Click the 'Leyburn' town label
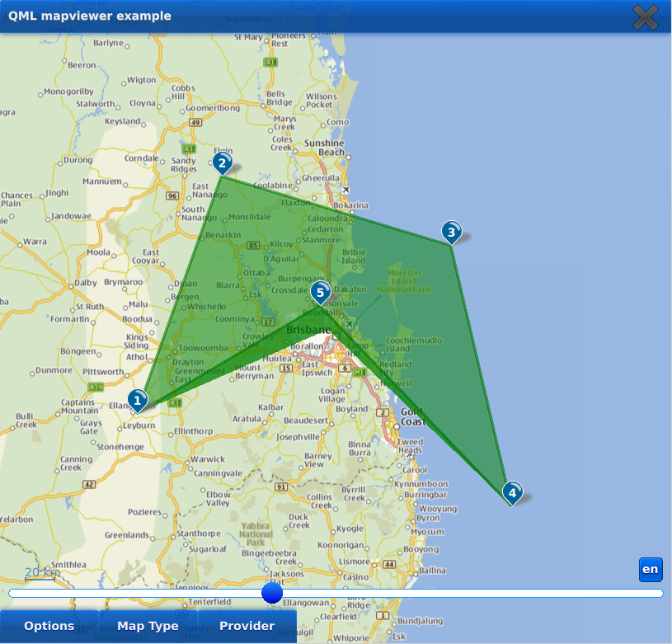This screenshot has width=672, height=644. [139, 425]
